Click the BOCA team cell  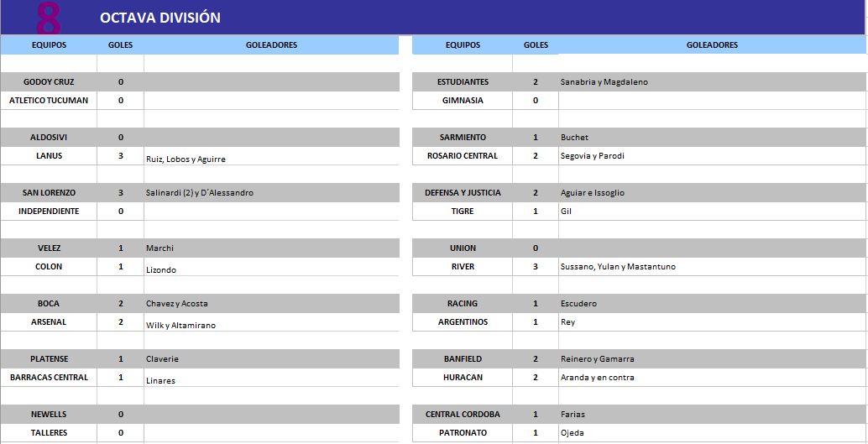point(49,303)
